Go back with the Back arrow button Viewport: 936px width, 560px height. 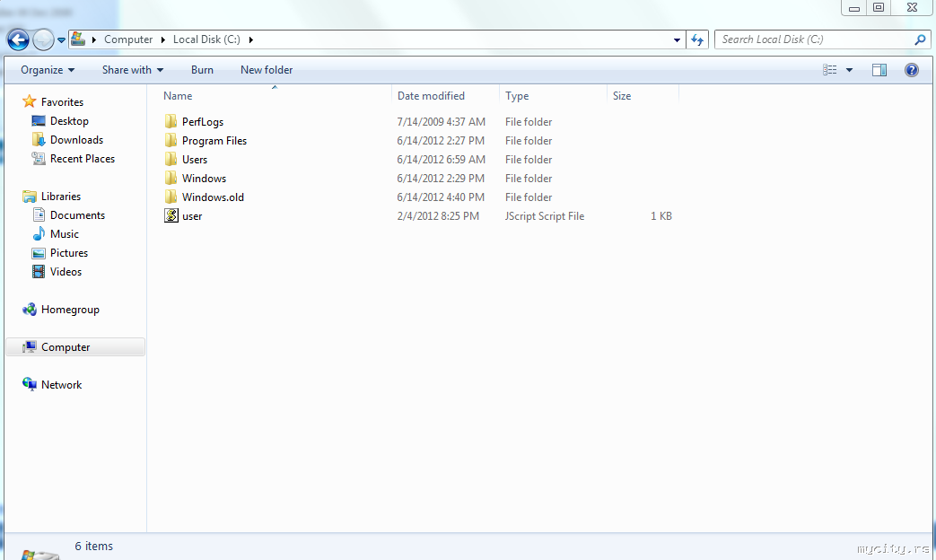click(x=18, y=40)
